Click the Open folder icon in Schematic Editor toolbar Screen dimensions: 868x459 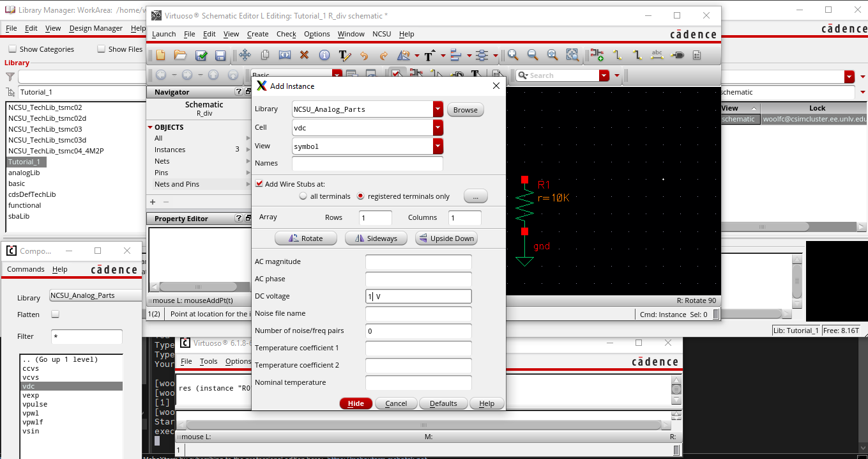tap(180, 56)
